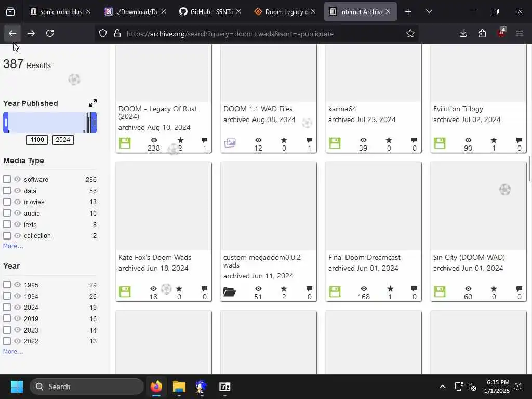Check the audio media type filter

[x=7, y=212]
